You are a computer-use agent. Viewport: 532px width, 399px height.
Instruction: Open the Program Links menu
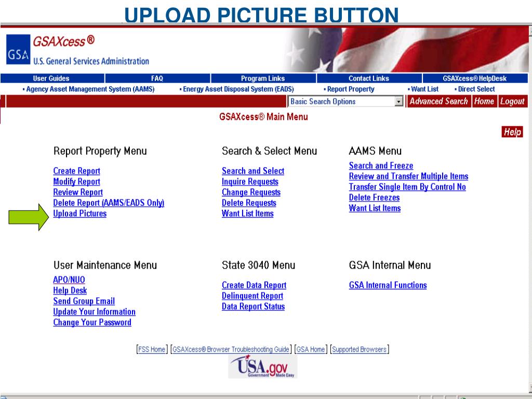263,78
